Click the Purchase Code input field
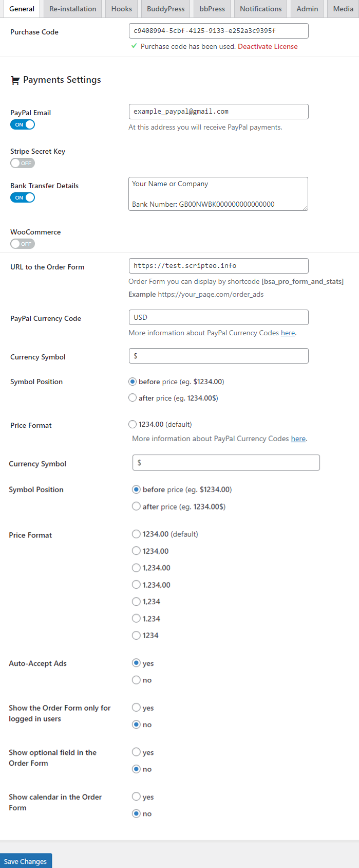The image size is (359, 868). click(218, 31)
